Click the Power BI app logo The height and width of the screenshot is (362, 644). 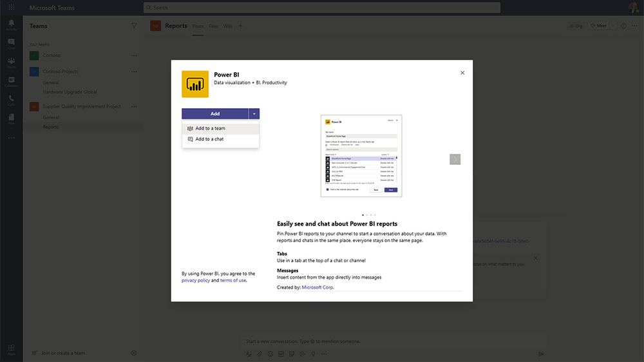point(195,84)
